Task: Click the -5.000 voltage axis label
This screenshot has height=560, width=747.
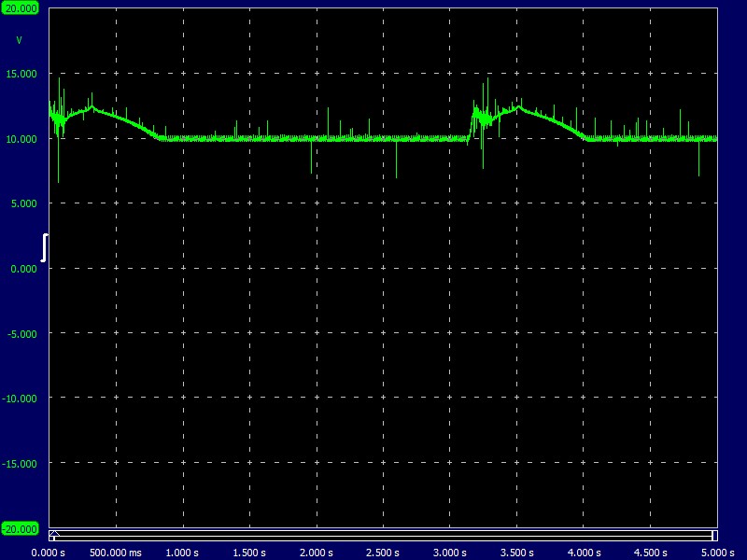Action: point(21,334)
